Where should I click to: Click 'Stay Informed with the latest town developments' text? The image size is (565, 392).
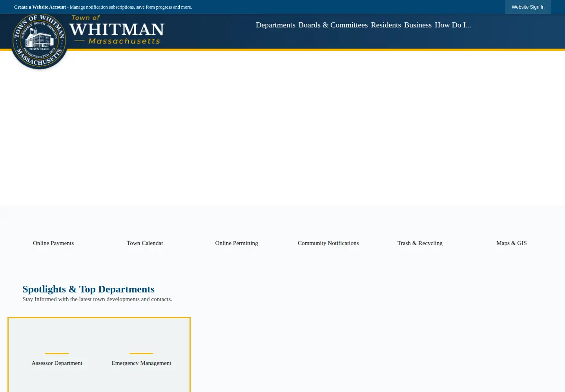[97, 299]
